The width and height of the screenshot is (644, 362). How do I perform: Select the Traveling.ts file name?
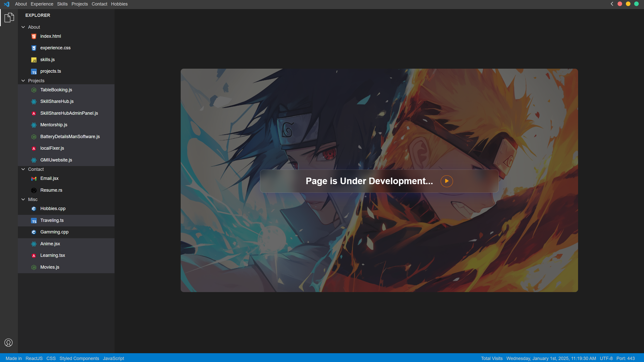(52, 220)
